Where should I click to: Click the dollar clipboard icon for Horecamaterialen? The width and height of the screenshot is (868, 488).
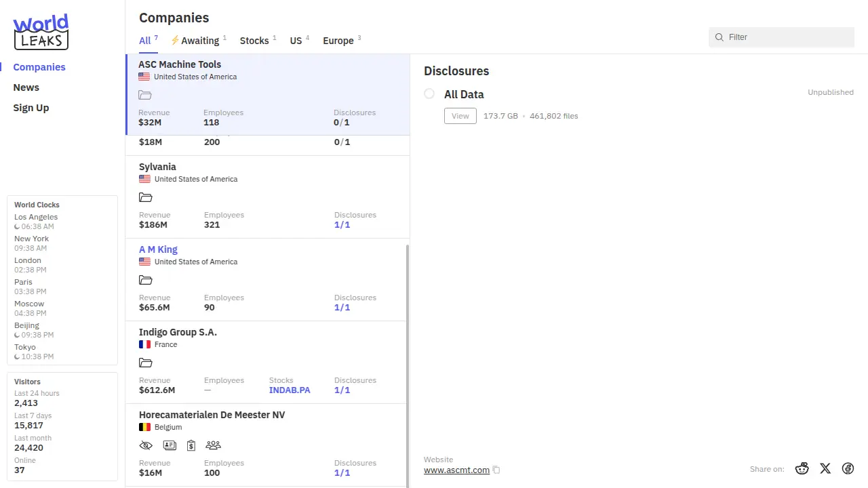point(191,445)
